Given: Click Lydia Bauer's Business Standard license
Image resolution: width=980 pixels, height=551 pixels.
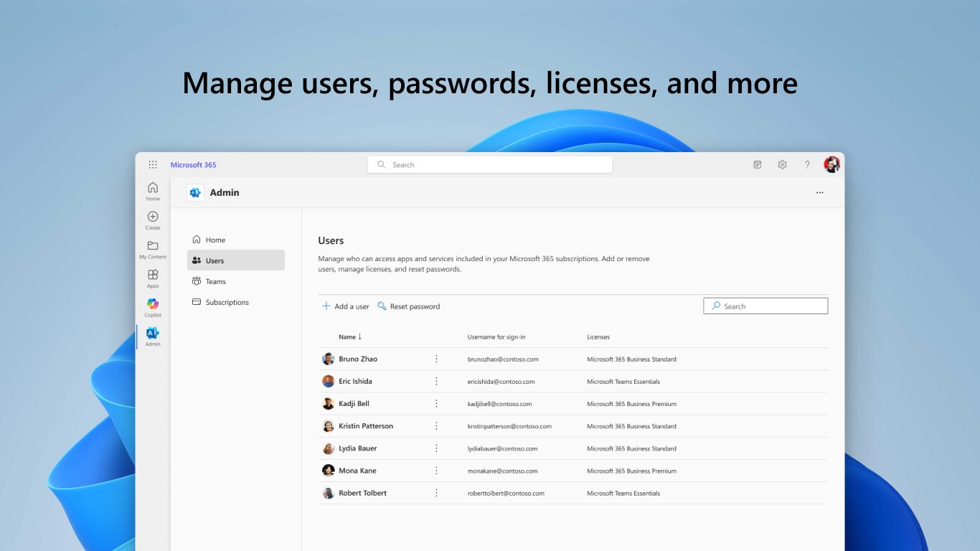Looking at the screenshot, I should coord(631,449).
